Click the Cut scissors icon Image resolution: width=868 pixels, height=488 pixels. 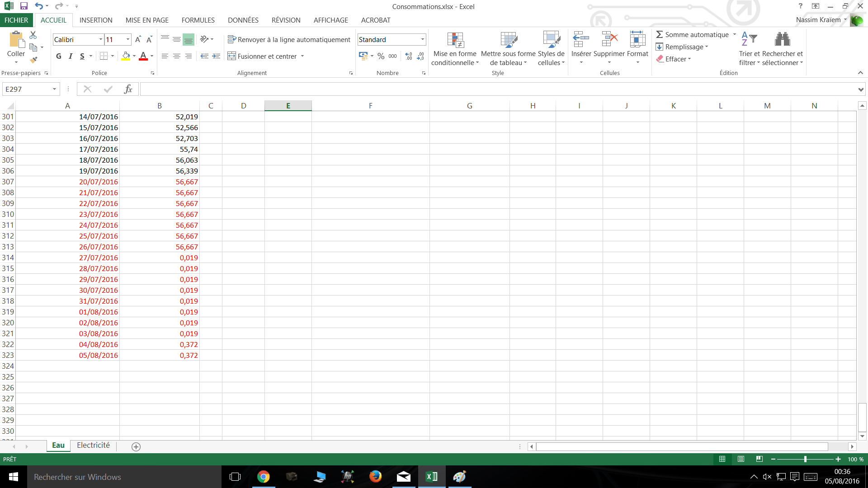[33, 35]
